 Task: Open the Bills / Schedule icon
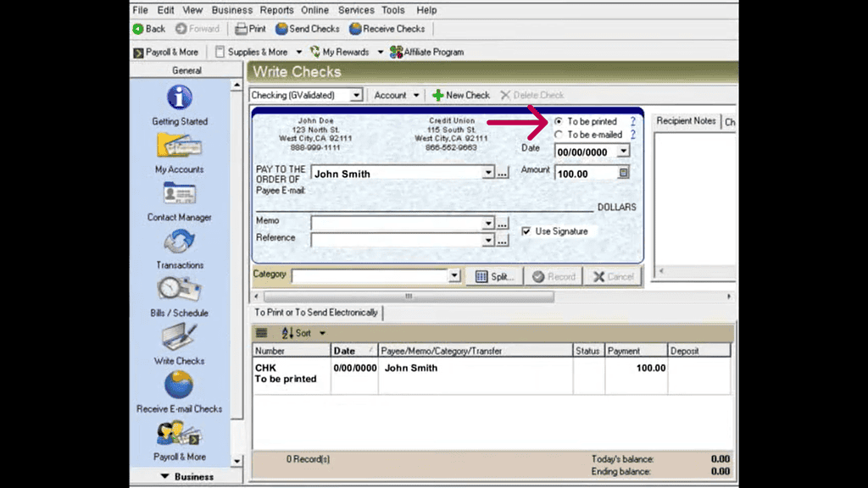pyautogui.click(x=179, y=290)
